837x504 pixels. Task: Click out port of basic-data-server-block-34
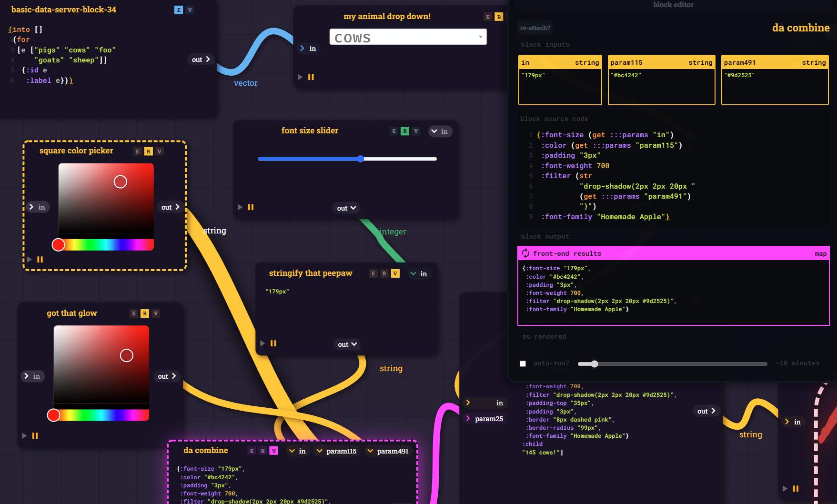tap(201, 60)
